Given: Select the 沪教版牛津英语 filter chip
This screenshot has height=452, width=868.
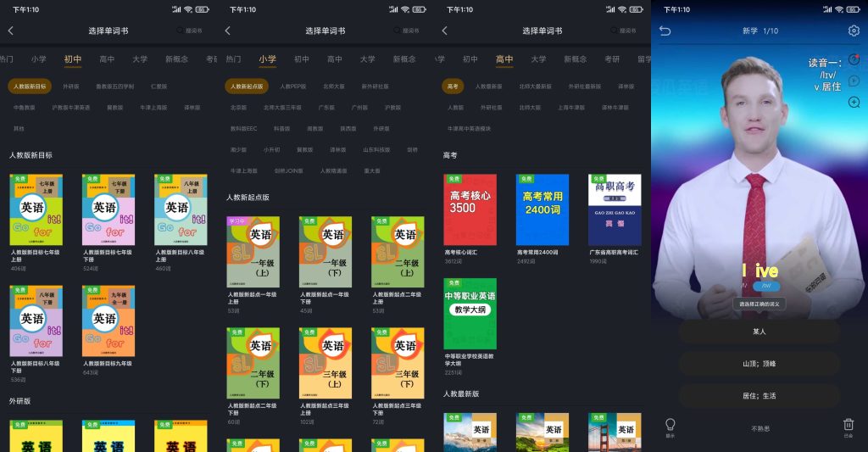Looking at the screenshot, I should tap(71, 108).
